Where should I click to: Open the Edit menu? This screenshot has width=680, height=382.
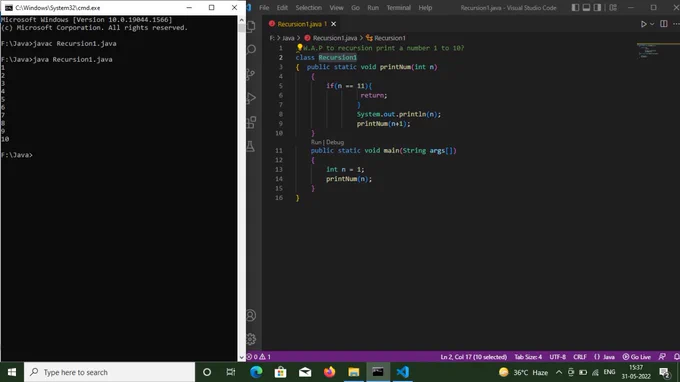[282, 7]
